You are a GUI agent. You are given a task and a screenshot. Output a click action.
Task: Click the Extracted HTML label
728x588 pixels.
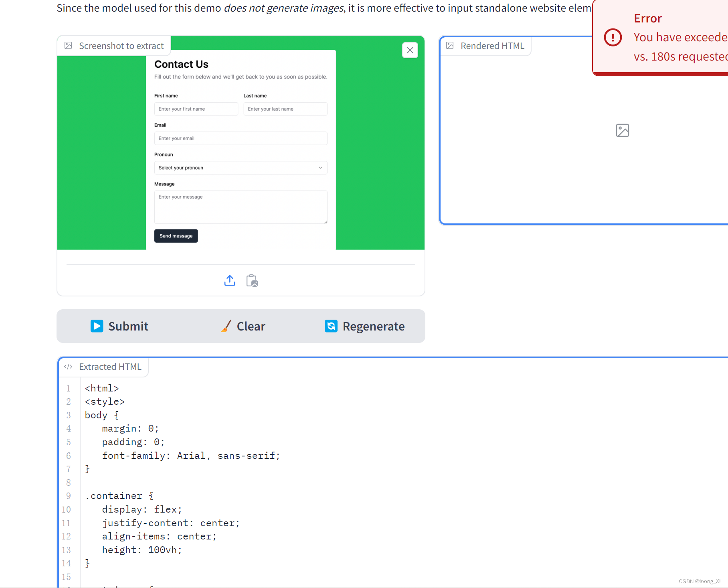(x=110, y=367)
